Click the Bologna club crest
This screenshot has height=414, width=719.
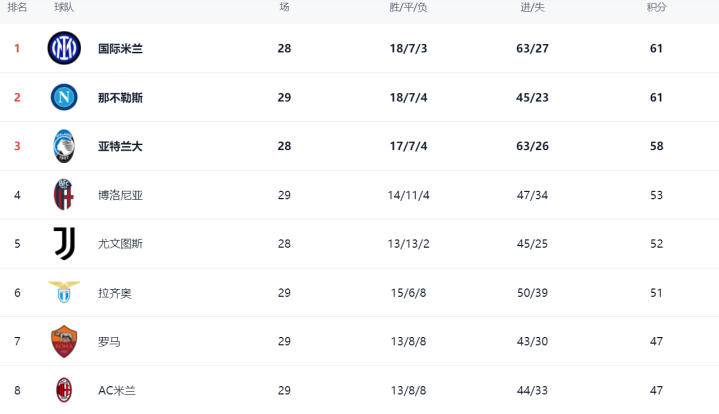click(64, 195)
